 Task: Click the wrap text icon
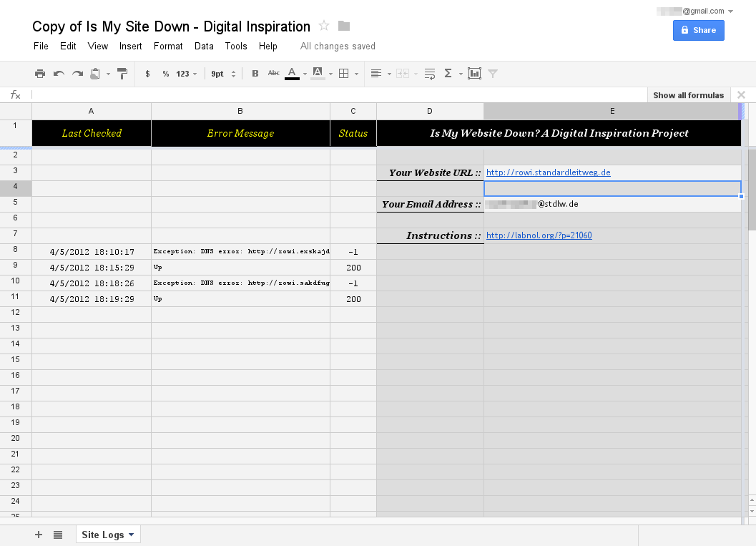point(430,74)
